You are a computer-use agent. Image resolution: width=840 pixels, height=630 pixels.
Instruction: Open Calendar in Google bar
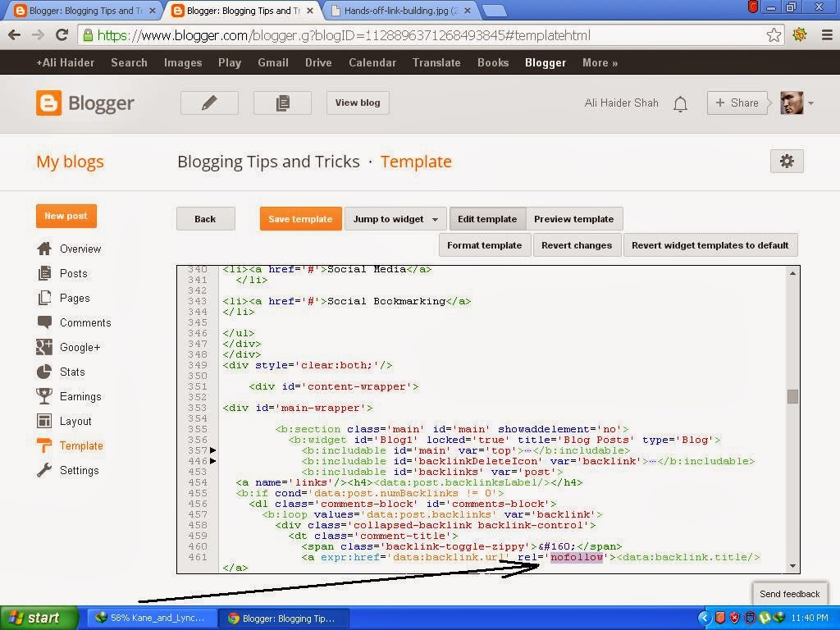coord(372,62)
